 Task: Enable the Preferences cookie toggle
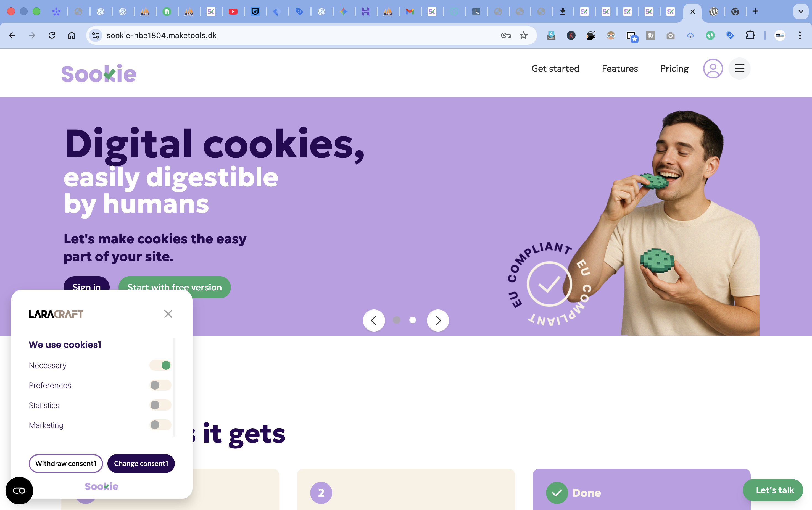click(160, 385)
